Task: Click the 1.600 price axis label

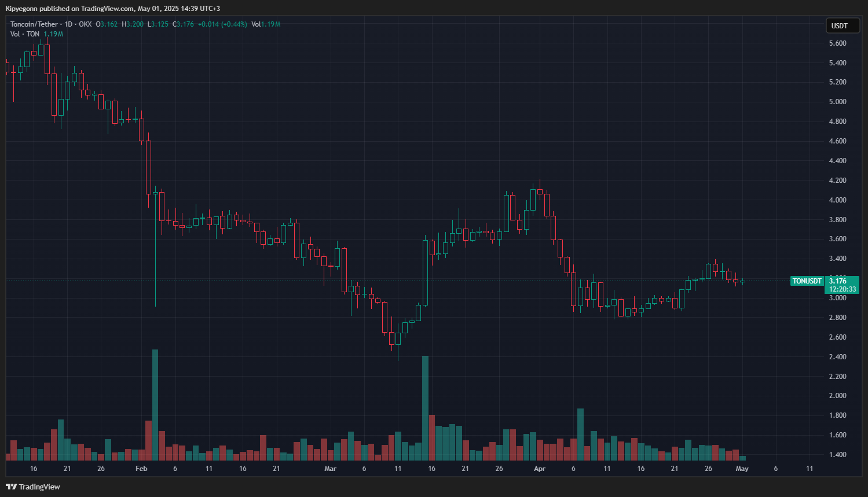Action: (837, 435)
